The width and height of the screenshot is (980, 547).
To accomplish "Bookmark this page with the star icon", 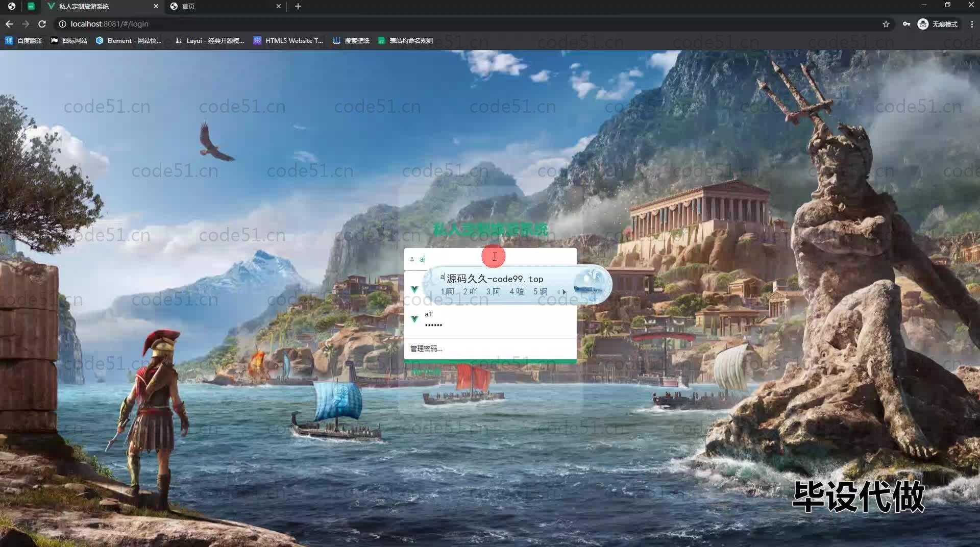I will click(886, 24).
